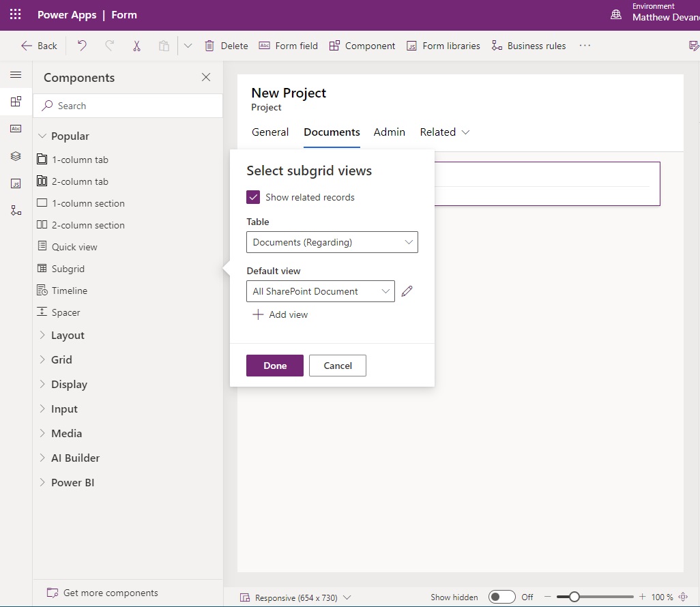Screen dimensions: 700x607
Task: Turn on the Show hidden toggle
Action: (502, 596)
